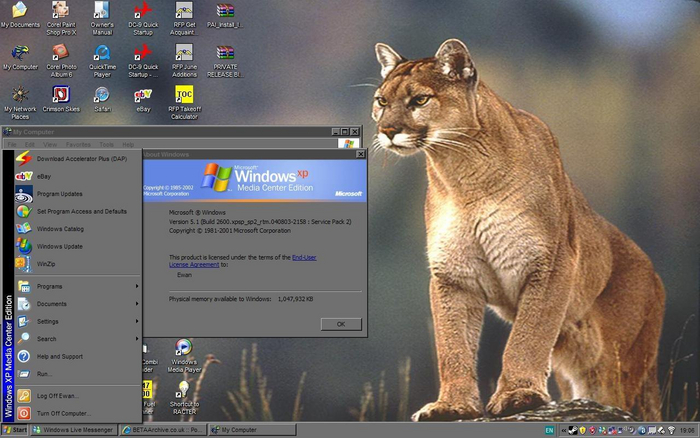Viewport: 700px width, 438px height.
Task: Open View menu in My Computer window
Action: click(50, 145)
